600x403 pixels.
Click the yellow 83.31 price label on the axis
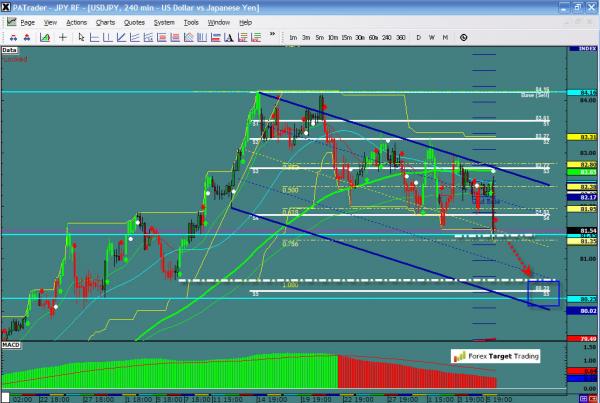[x=588, y=137]
